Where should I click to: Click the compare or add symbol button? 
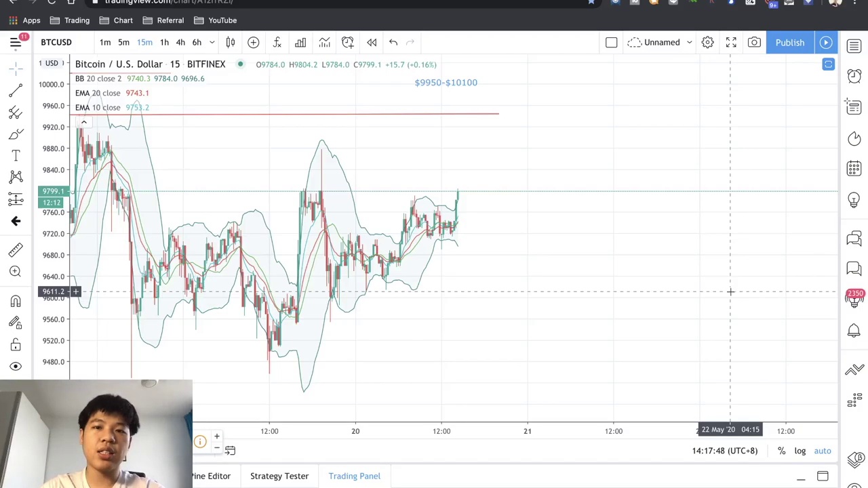pos(253,43)
